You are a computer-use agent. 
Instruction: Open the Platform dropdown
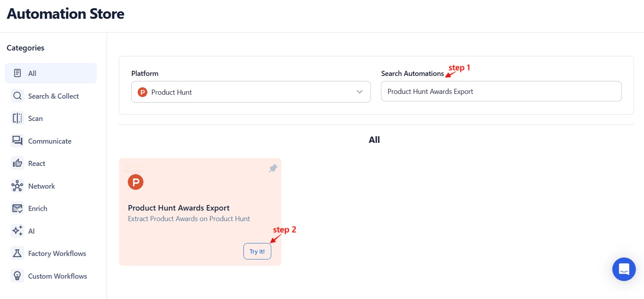point(250,92)
